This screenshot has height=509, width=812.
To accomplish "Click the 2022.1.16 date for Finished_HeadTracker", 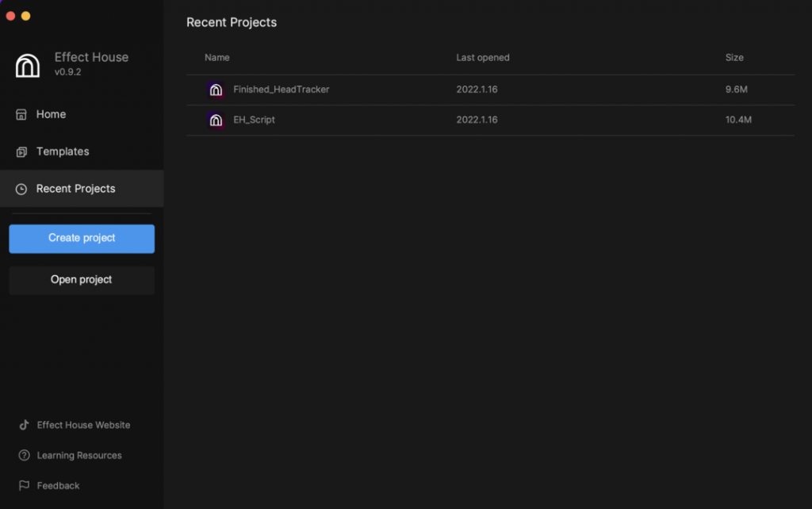I will [477, 89].
